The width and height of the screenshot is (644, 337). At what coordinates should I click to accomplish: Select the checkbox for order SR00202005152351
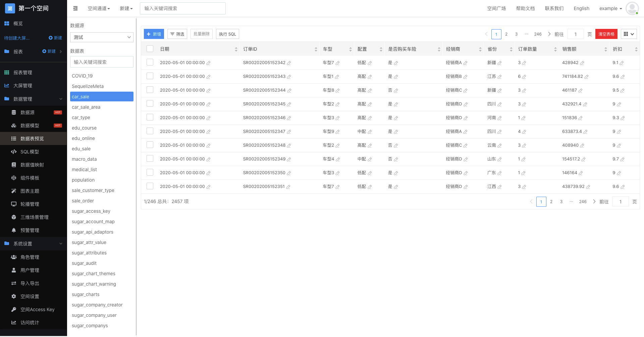tap(150, 186)
